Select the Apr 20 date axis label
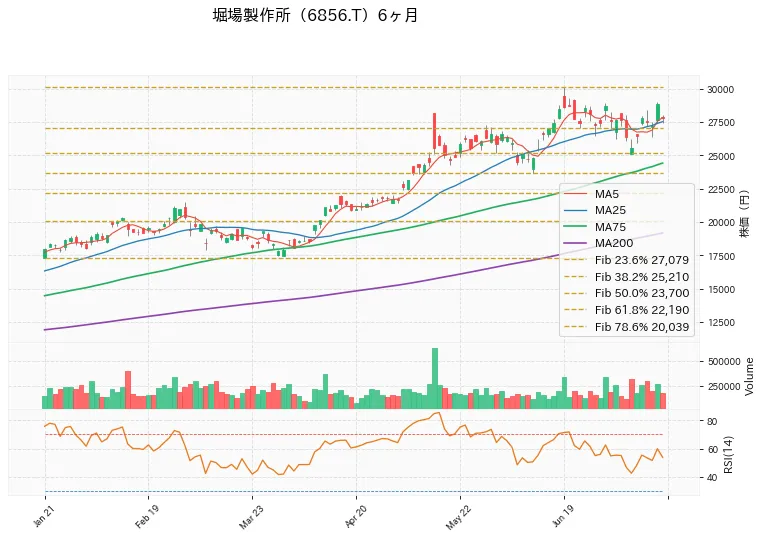764x539 pixels. click(355, 517)
